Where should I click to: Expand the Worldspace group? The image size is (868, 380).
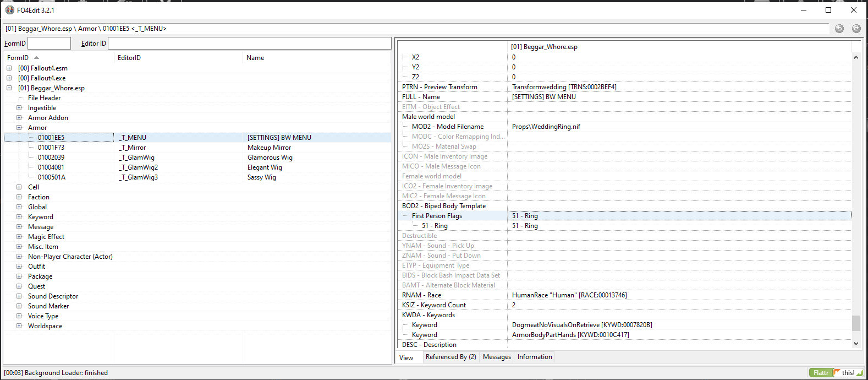[x=19, y=326]
